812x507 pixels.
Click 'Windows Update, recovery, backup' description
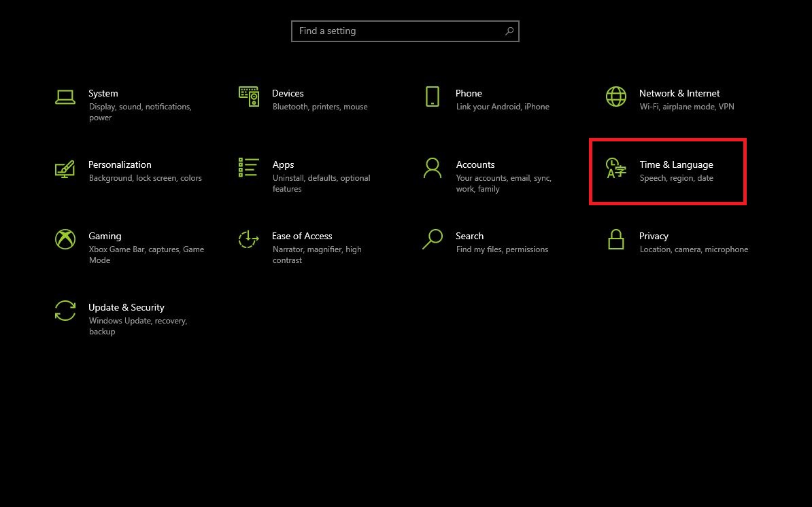(x=138, y=326)
